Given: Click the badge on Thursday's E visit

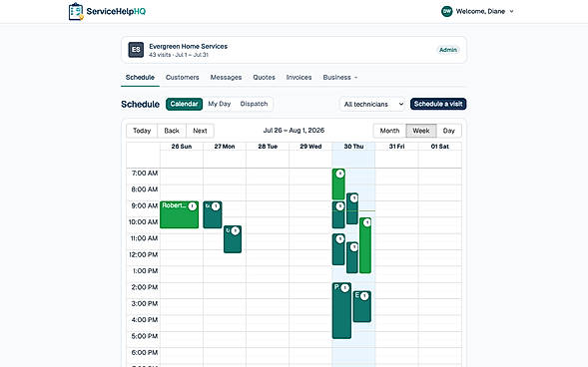Looking at the screenshot, I should [x=364, y=296].
